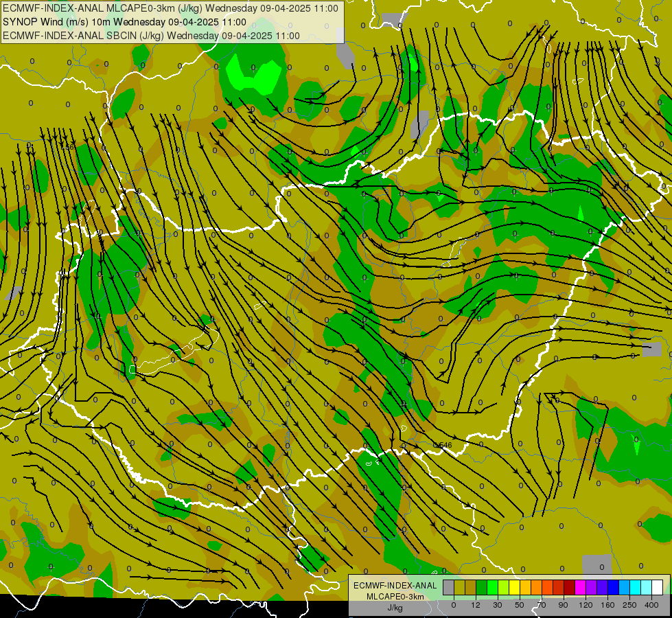Click the red swatch left of tick 90
This screenshot has height=618, width=672.
559,588
